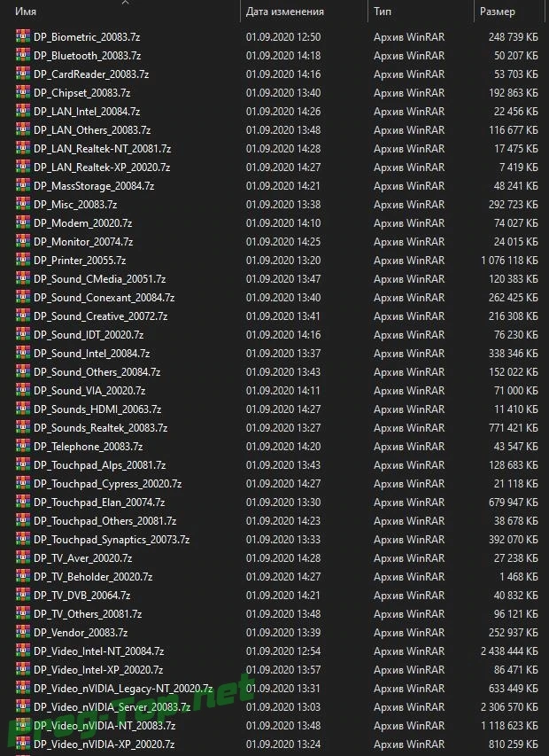Select file name DP_Touchpad_Synaptics_20073.7z
The height and width of the screenshot is (756, 549).
112,540
